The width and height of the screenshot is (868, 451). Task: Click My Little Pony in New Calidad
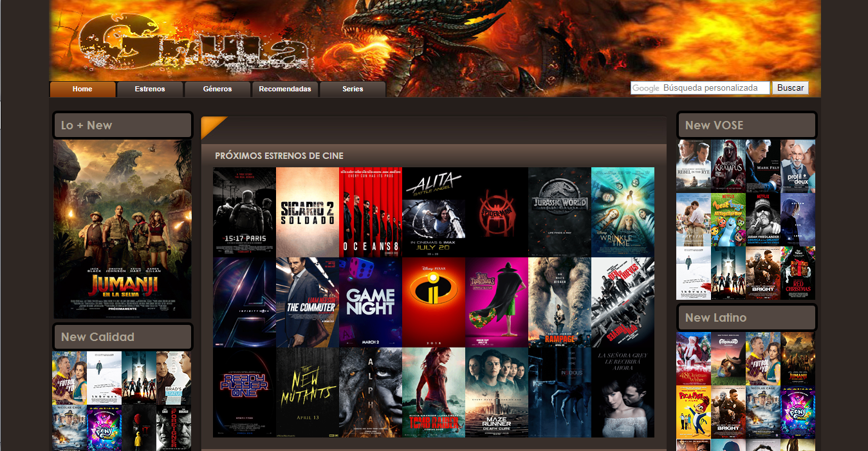pyautogui.click(x=104, y=428)
